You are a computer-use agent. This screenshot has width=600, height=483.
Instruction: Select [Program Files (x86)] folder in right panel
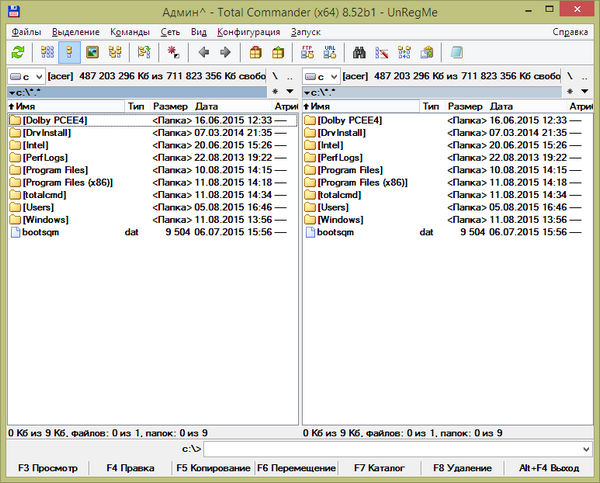447,182
